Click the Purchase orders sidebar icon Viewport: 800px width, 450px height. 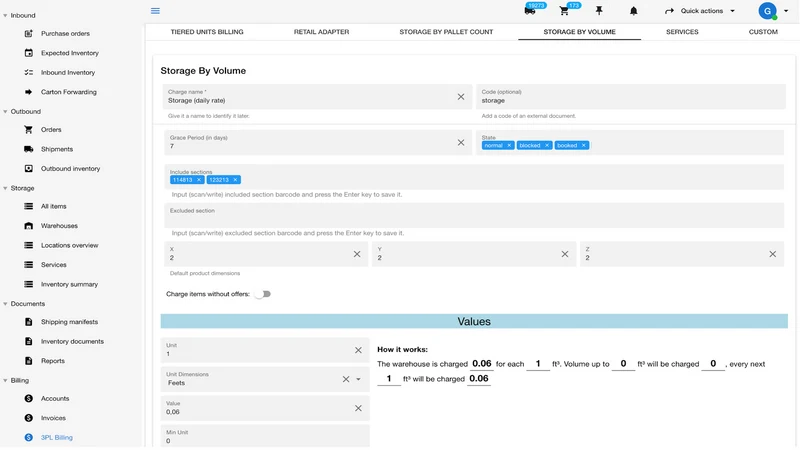coord(29,34)
